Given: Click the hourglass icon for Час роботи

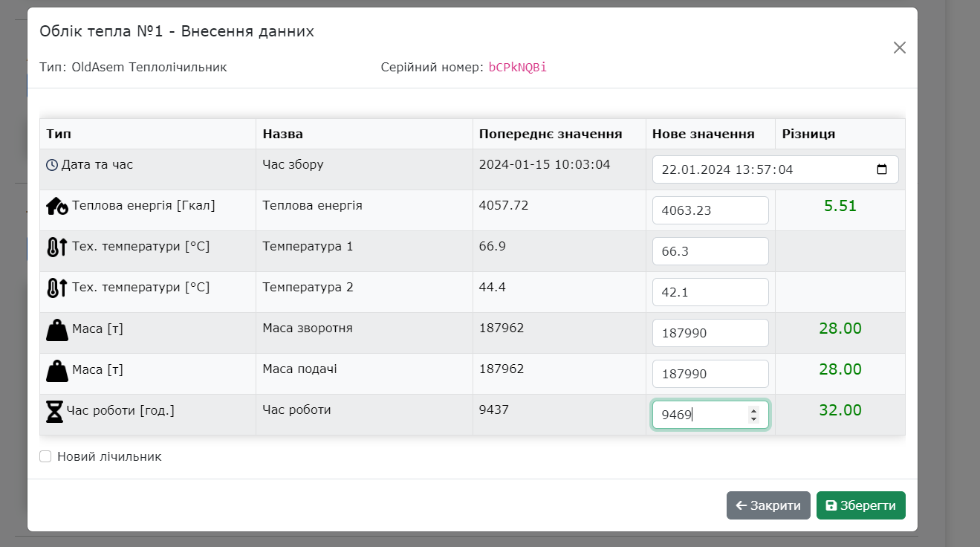Looking at the screenshot, I should 56,410.
